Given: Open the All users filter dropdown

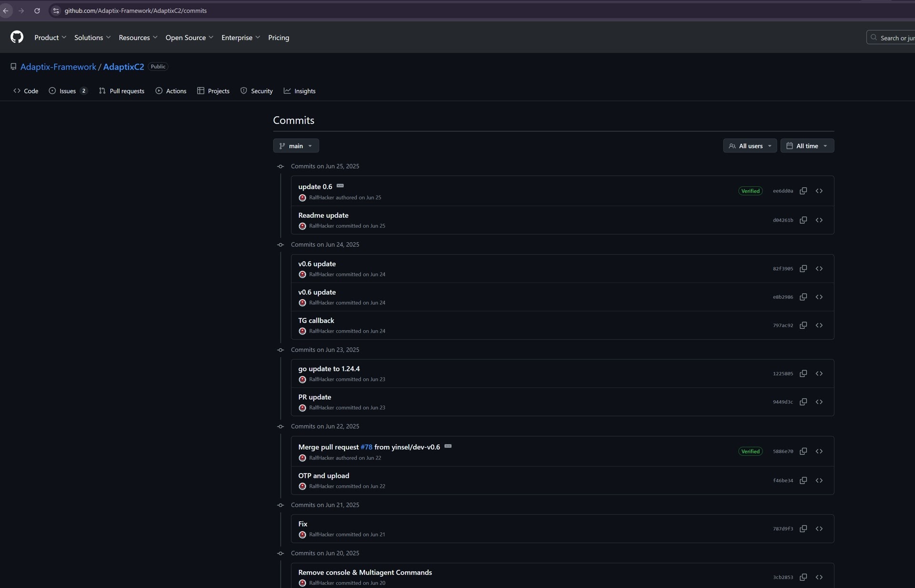Looking at the screenshot, I should coord(750,146).
